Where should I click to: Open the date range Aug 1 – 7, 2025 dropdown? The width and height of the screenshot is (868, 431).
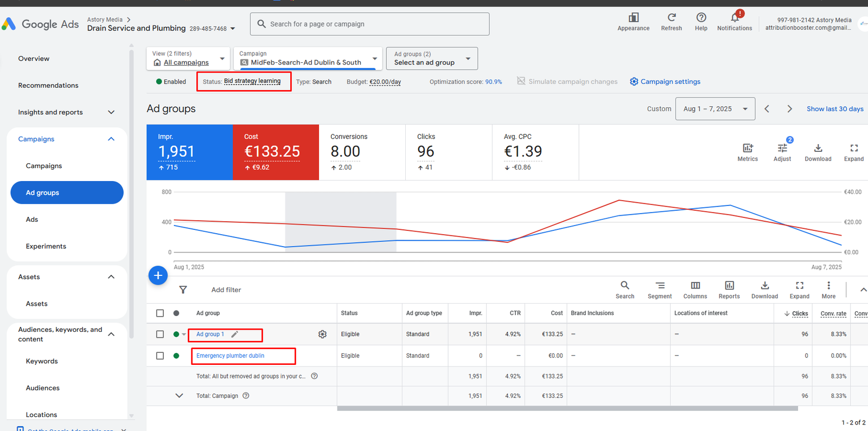[x=715, y=109]
